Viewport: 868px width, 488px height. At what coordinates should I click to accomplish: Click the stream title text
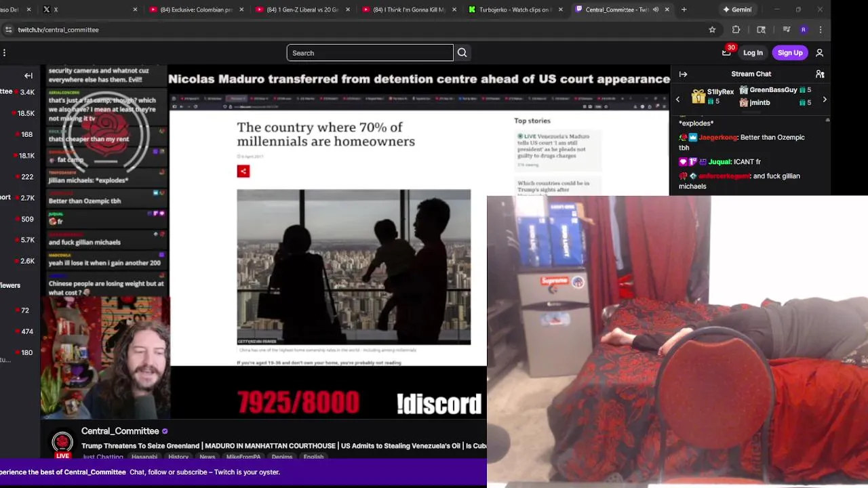click(284, 446)
